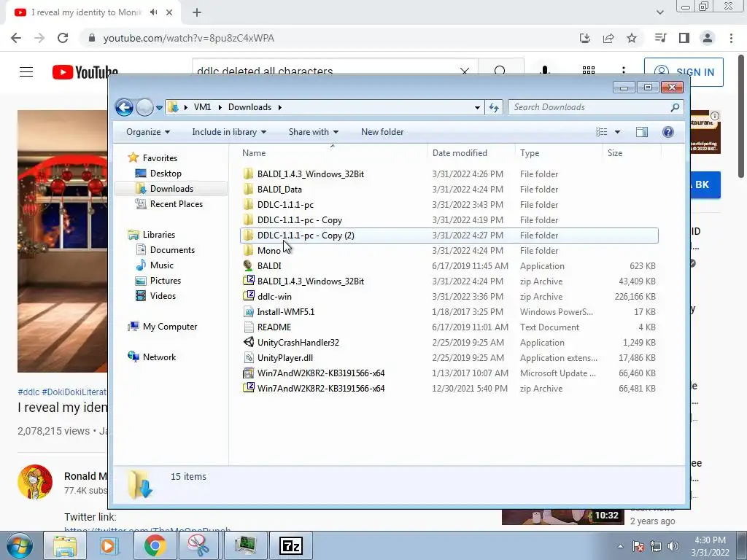Open the Share with menu

point(314,132)
